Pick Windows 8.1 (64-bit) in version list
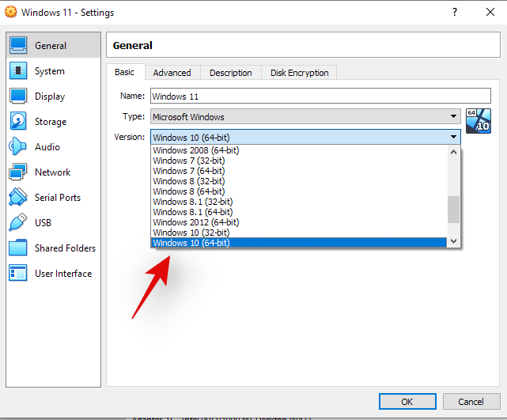507x420 pixels. [298, 212]
